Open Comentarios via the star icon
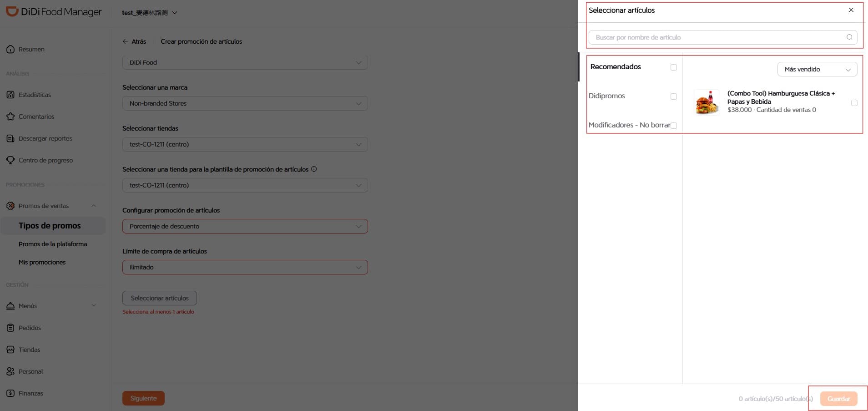 [x=10, y=116]
